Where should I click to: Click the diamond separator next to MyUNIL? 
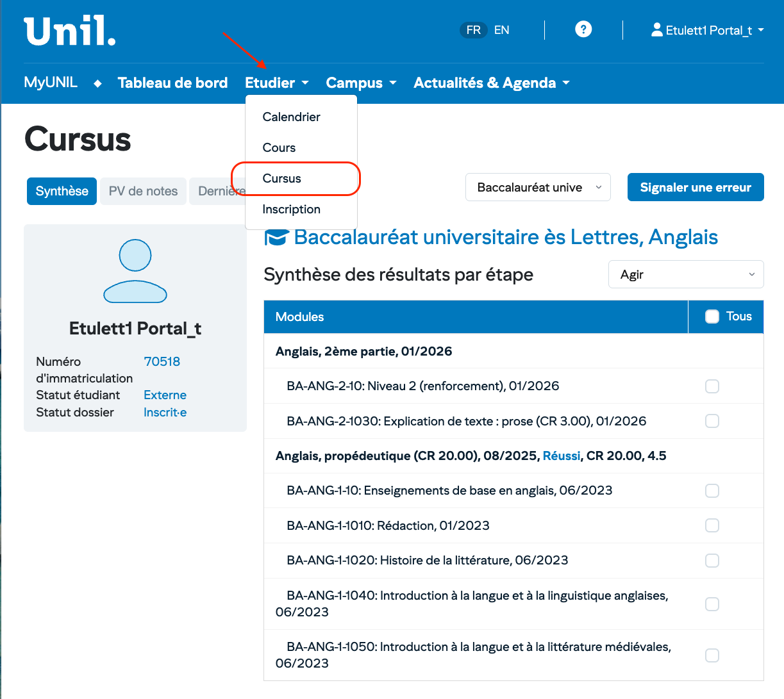point(97,83)
